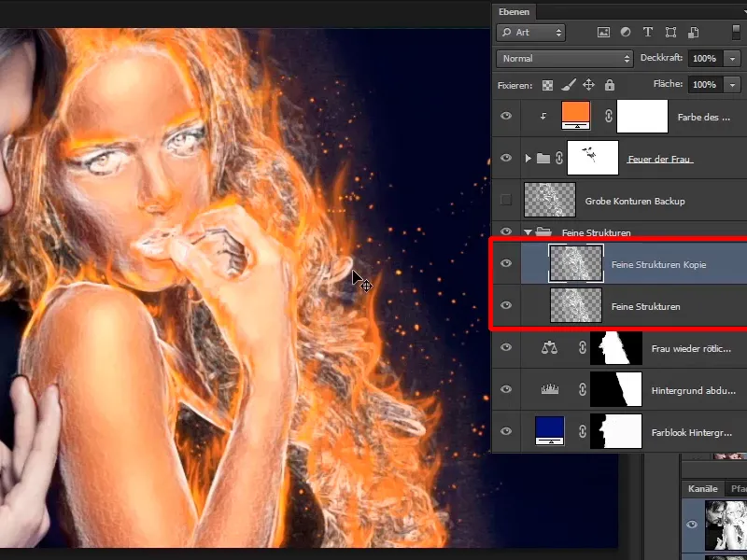
Task: Click mask link icon on Feuer der Frau
Action: [558, 158]
